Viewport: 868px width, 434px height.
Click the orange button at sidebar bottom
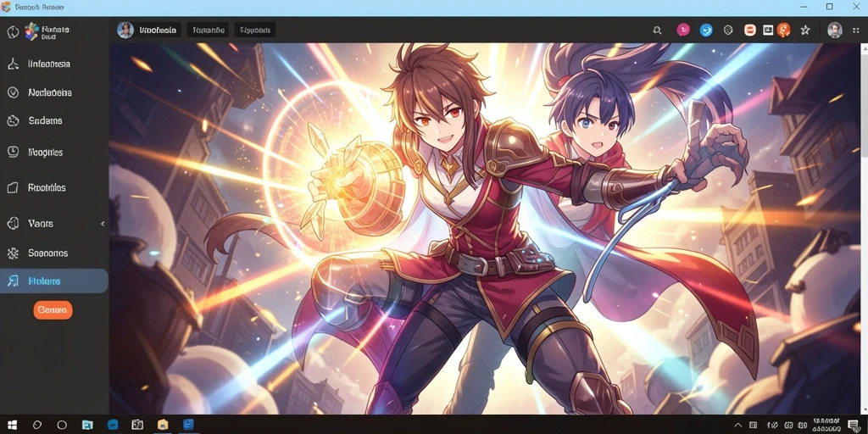click(53, 310)
